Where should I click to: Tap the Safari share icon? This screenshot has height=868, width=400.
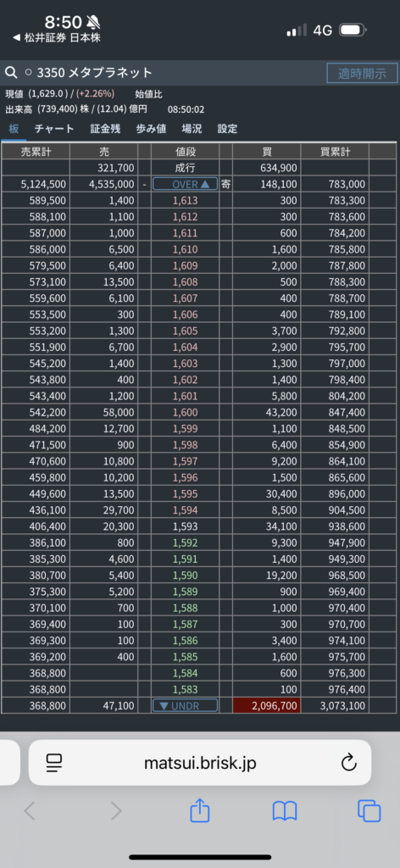coord(200,811)
